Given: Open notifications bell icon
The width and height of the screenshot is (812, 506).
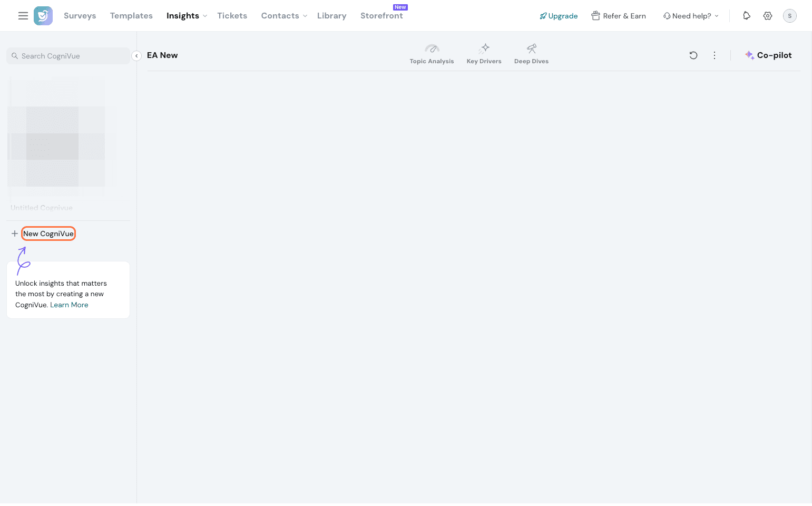Looking at the screenshot, I should click(x=747, y=16).
